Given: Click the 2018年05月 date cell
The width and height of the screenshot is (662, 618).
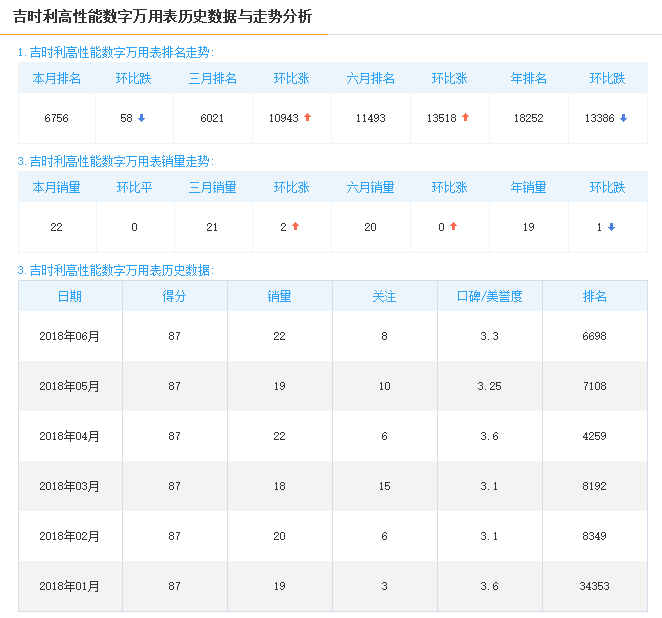Looking at the screenshot, I should (70, 386).
